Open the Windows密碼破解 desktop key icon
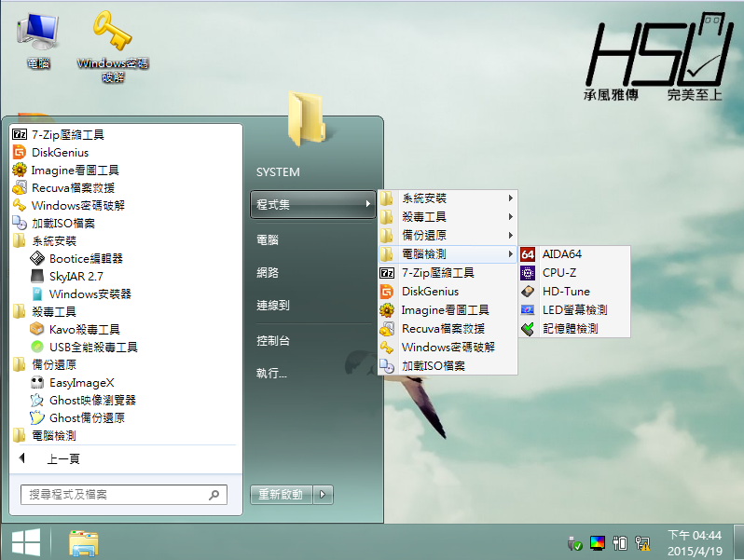This screenshot has height=560, width=744. tap(113, 46)
